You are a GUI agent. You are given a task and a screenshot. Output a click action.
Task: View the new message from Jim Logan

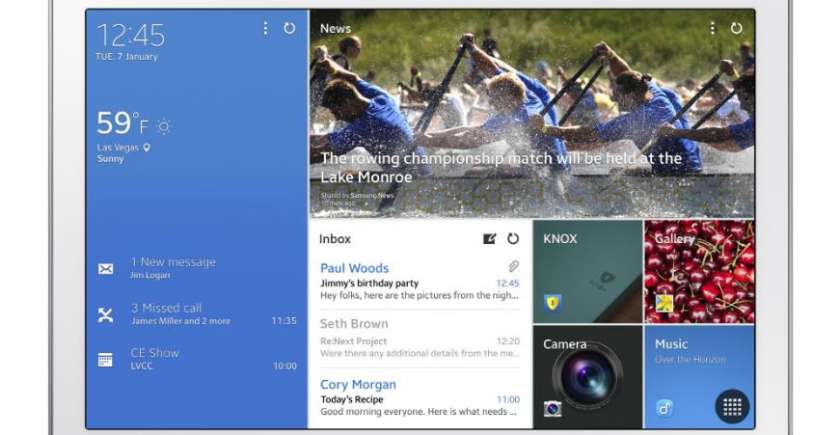(172, 268)
